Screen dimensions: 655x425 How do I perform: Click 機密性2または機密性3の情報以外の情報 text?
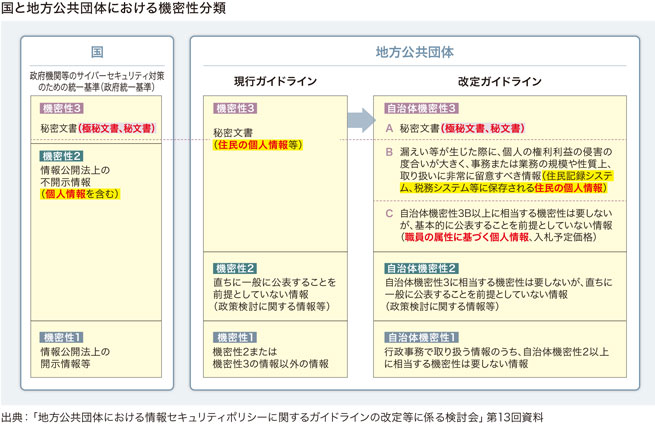271,358
